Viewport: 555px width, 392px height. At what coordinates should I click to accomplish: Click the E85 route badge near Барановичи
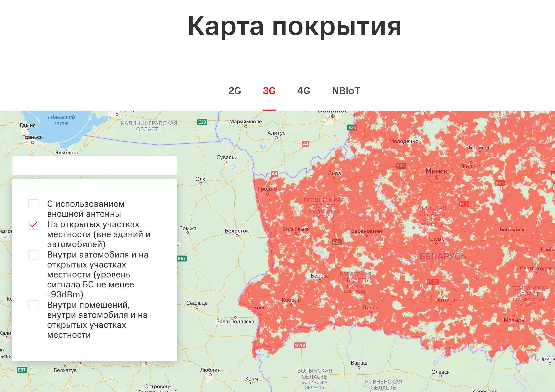tap(337, 242)
